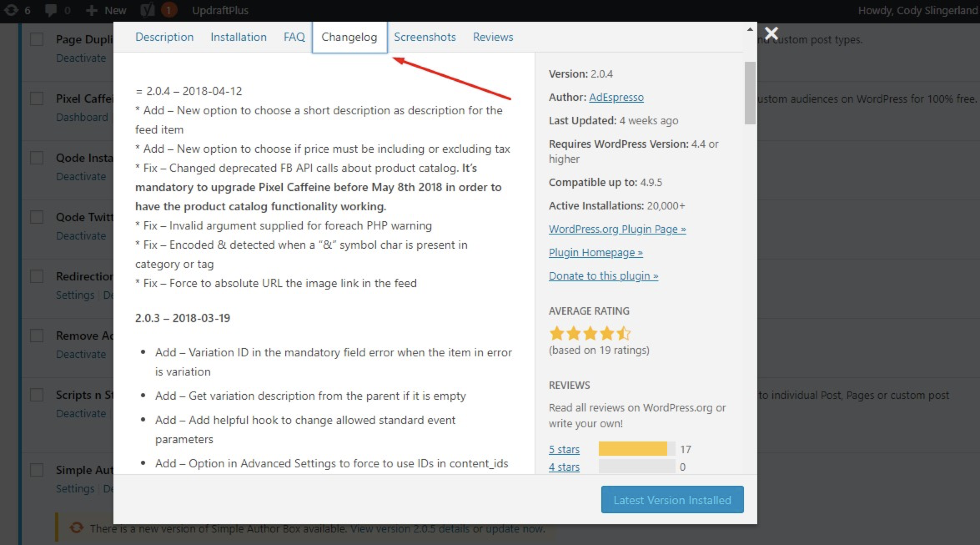Check the Remove plugin row checkbox
980x545 pixels.
37,336
